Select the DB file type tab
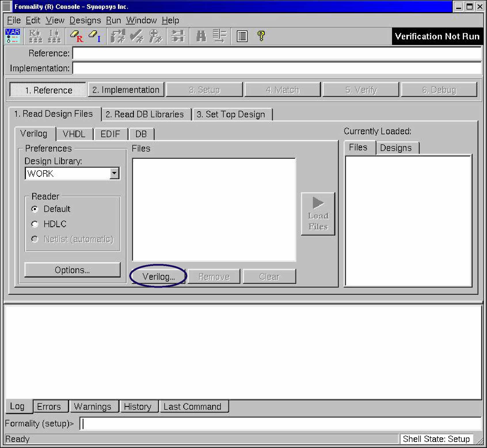 tap(141, 134)
